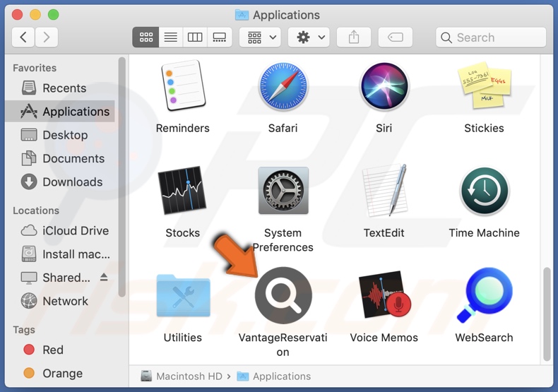The width and height of the screenshot is (558, 392).
Task: Zoom the Finder window with green button
Action: pos(54,15)
